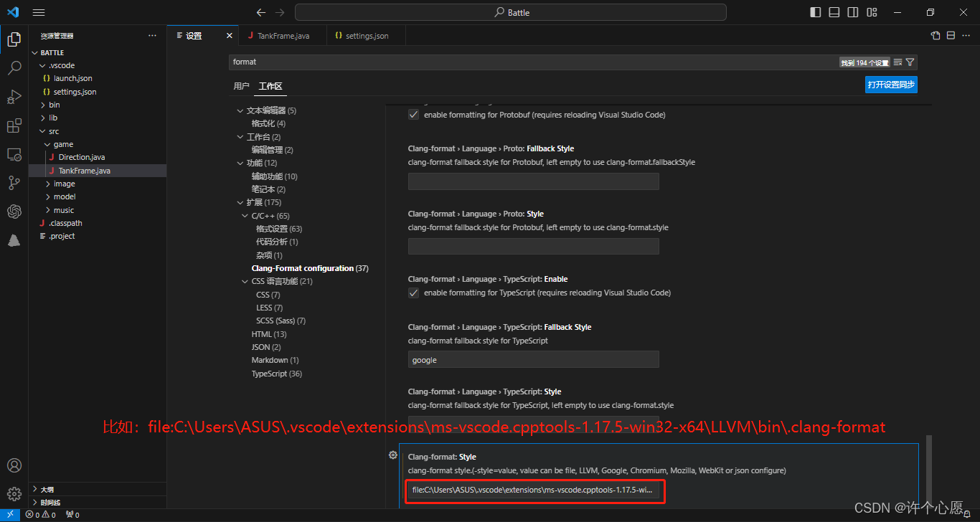This screenshot has width=980, height=522.
Task: Open settings JSON file icon
Action: (936, 35)
